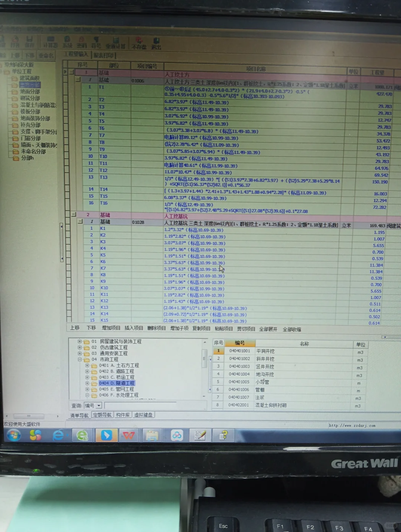Screen dimensions: 401x532
Task: Click the http://www.zzdsrj.com link
Action: click(352, 425)
